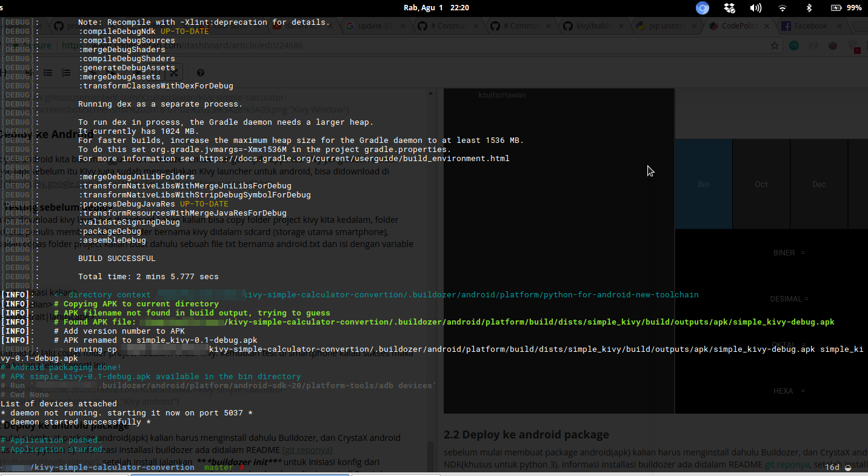Viewport: 868px width, 476px height.
Task: Close the Facebook browser tab
Action: point(840,26)
